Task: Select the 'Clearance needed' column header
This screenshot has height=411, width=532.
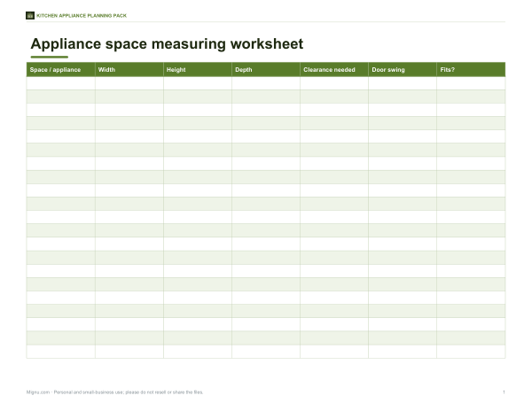Action: click(x=334, y=69)
